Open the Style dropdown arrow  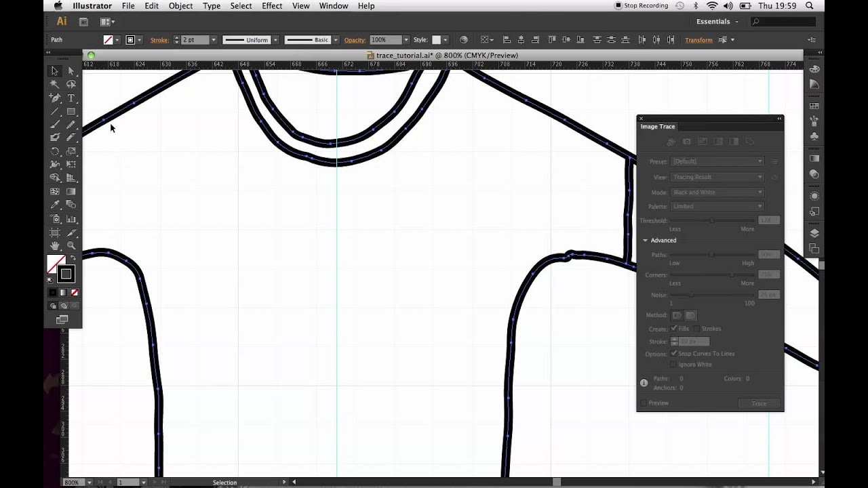coord(446,40)
